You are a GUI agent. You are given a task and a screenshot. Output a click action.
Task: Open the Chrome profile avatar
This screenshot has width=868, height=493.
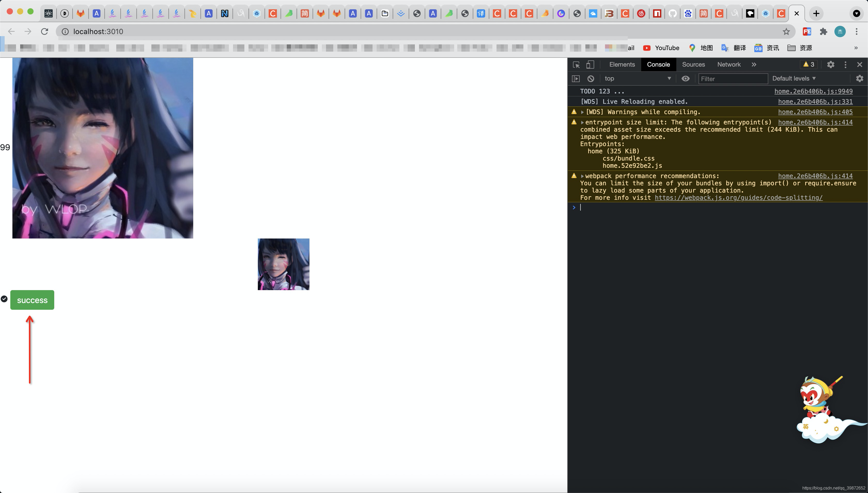[840, 31]
